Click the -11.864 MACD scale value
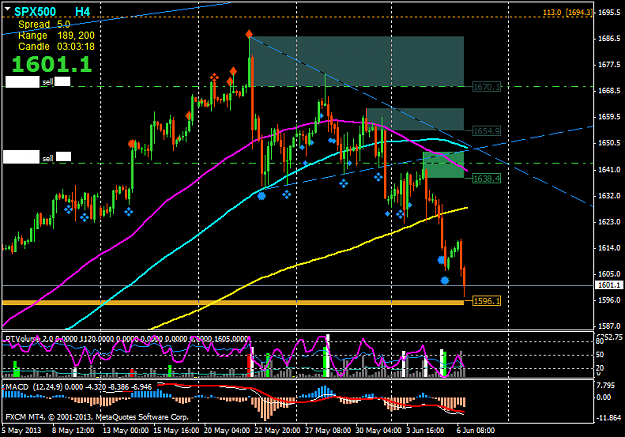625x437 pixels. [608, 418]
